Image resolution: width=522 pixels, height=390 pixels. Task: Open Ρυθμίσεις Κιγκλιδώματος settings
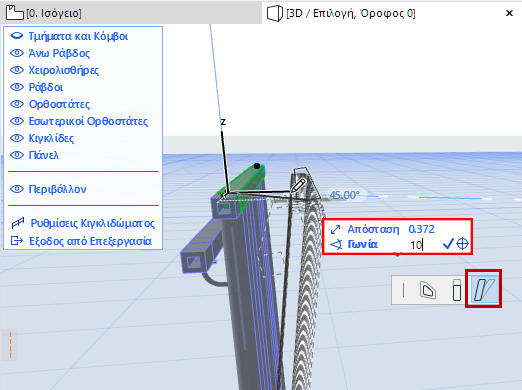tap(93, 223)
